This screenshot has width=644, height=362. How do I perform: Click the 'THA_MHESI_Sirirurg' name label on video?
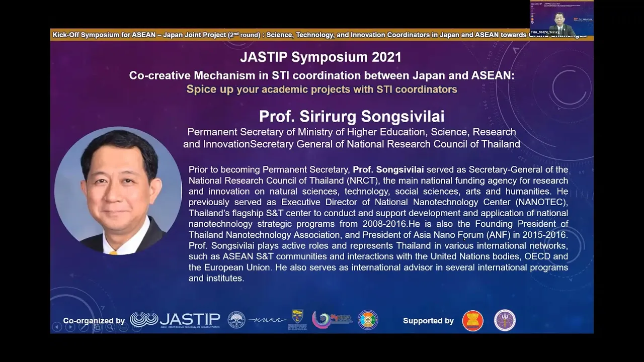(x=546, y=32)
